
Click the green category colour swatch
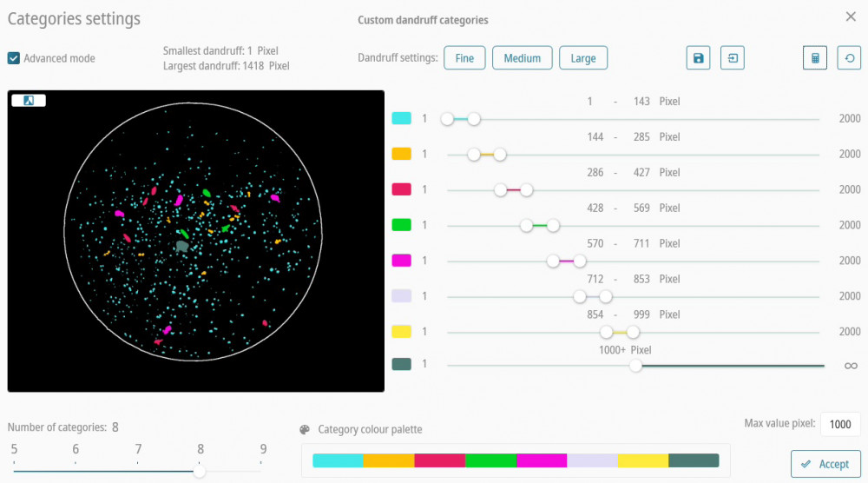(x=401, y=225)
